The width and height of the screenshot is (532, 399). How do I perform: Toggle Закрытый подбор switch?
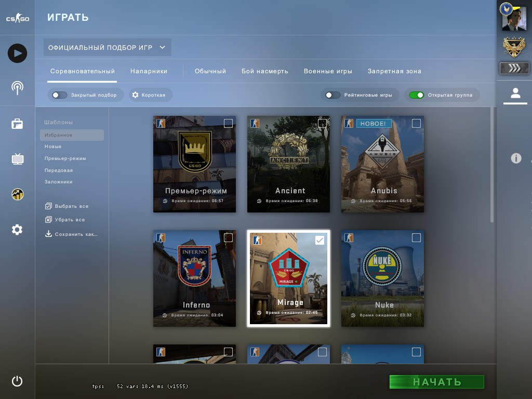pyautogui.click(x=59, y=95)
